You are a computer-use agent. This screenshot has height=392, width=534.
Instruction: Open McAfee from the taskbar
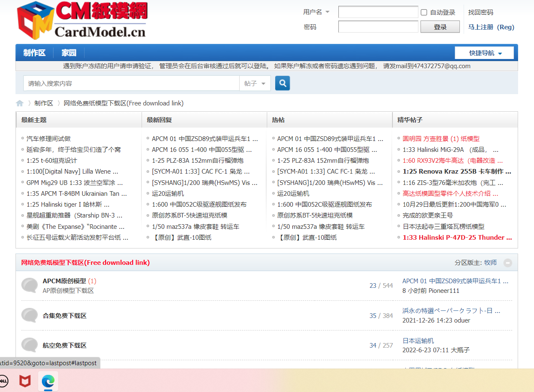pyautogui.click(x=25, y=381)
